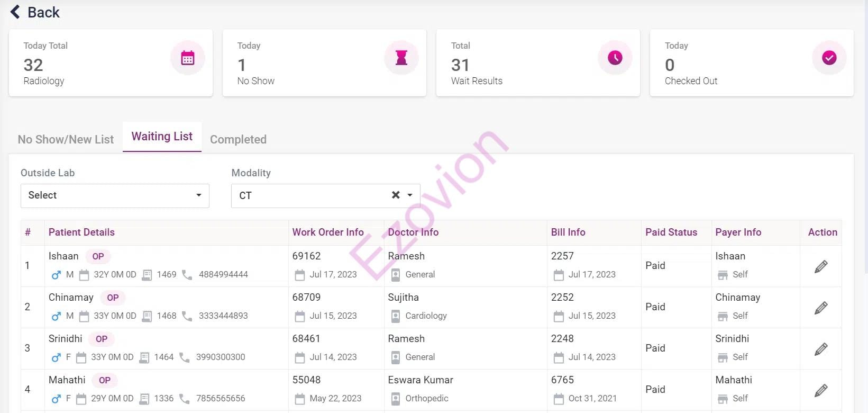
Task: Expand the Modality dropdown arrow
Action: (410, 195)
